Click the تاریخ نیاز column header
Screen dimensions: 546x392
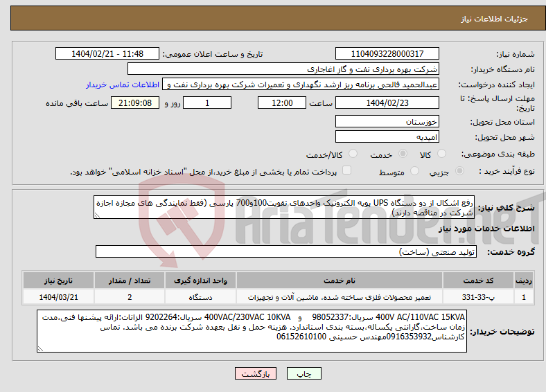[x=58, y=280]
